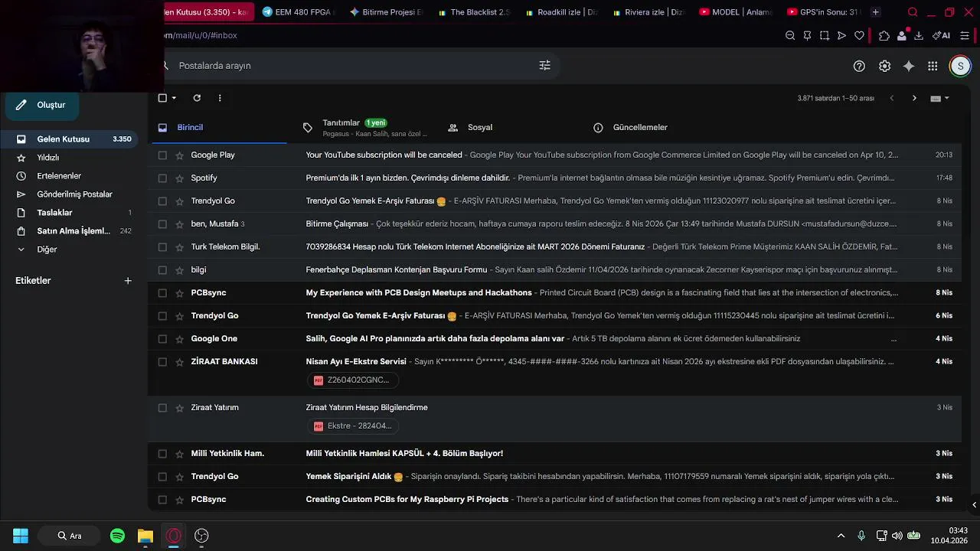Click the Opera zoom out magnifier icon
Screen dimensions: 980x551
pyautogui.click(x=790, y=35)
